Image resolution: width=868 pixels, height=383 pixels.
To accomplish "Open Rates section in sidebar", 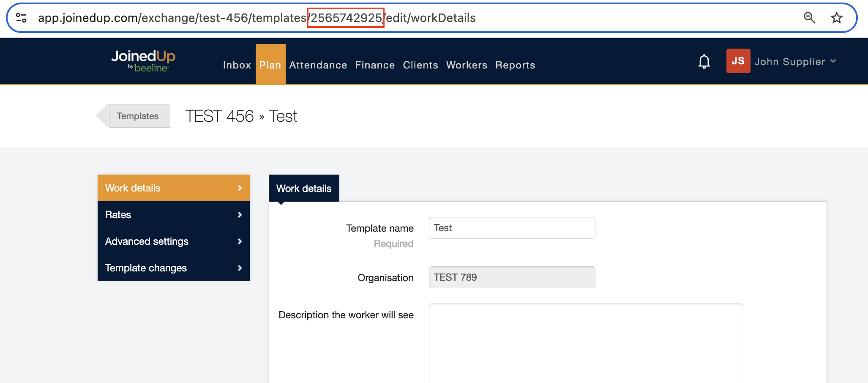I will pyautogui.click(x=173, y=215).
